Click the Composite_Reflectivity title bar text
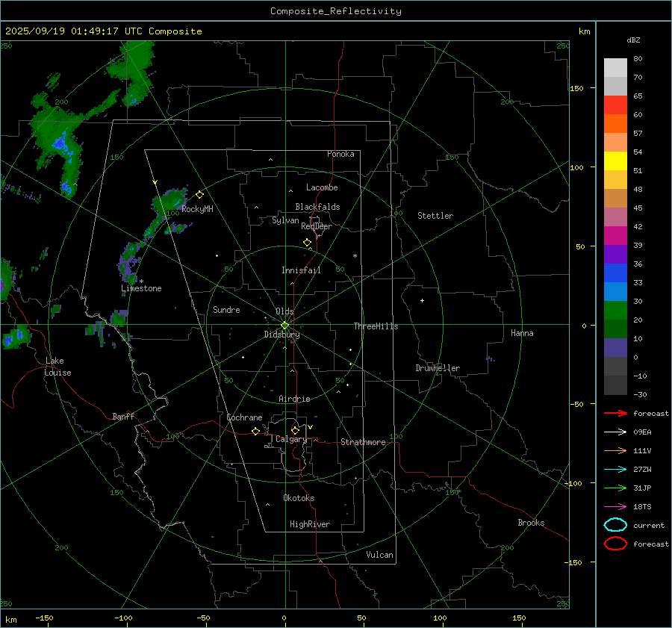Screen dimensions: 672x628 click(x=335, y=11)
